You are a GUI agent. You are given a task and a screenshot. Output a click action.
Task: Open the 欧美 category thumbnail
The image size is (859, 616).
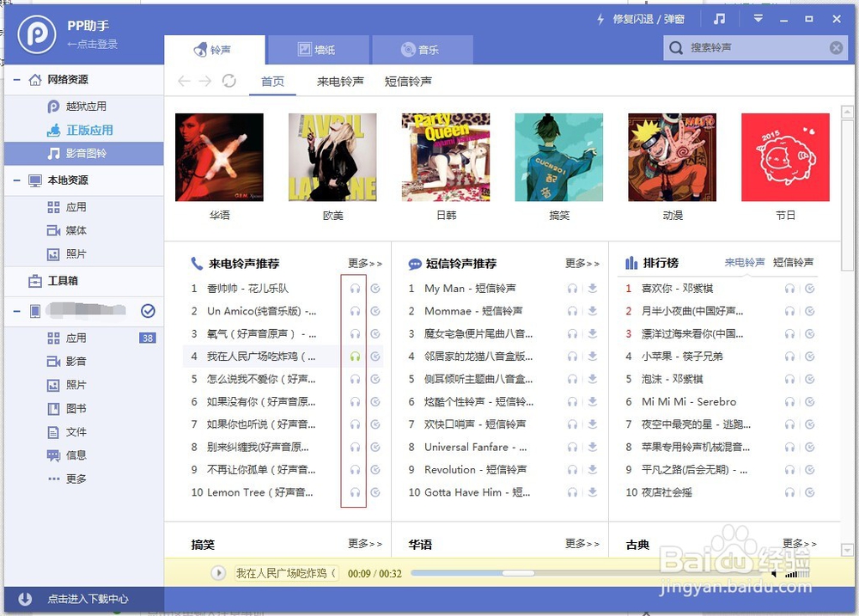point(332,157)
